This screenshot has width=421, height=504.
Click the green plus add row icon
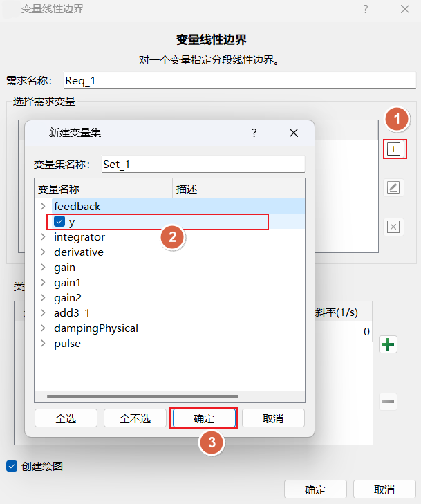coord(389,345)
